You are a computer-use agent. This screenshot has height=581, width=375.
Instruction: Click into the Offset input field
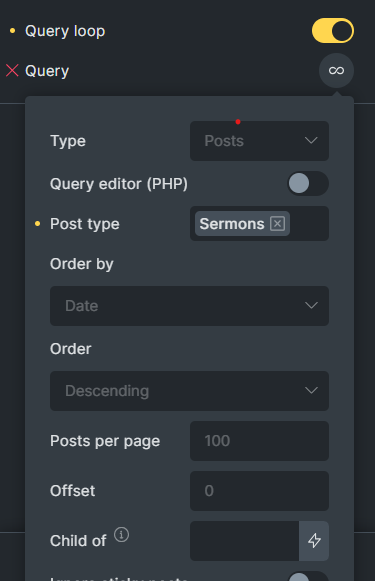(x=259, y=491)
